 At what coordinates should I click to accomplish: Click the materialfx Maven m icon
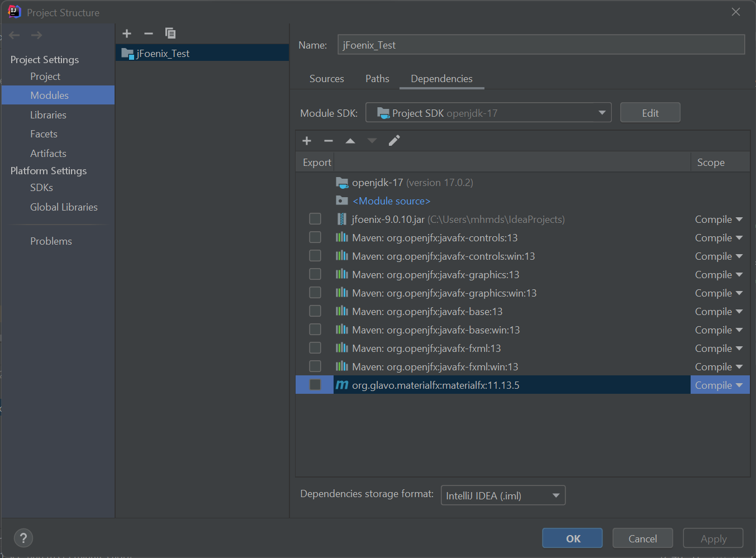[x=342, y=385]
